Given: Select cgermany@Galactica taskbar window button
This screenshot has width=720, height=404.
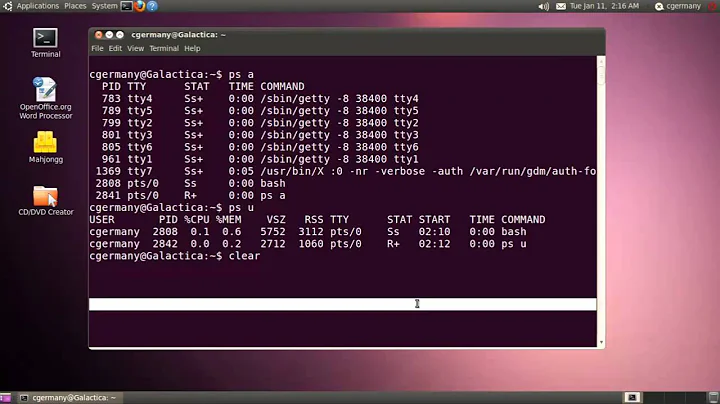Looking at the screenshot, I should coord(69,398).
